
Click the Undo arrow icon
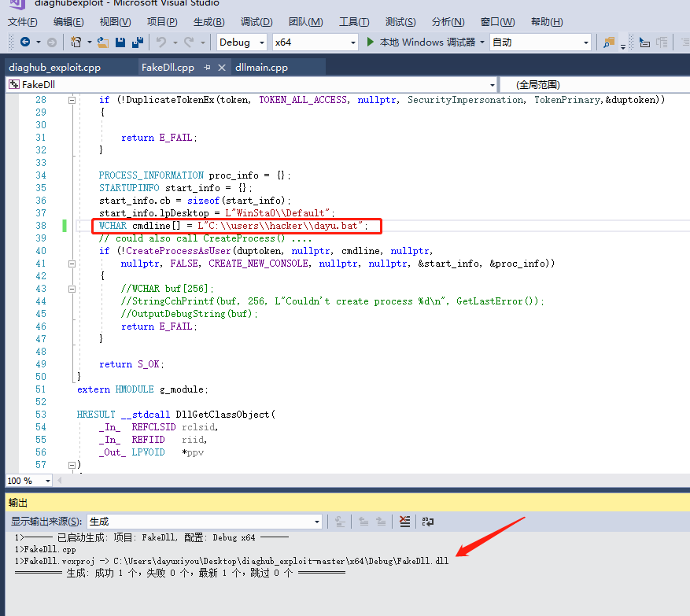click(161, 42)
